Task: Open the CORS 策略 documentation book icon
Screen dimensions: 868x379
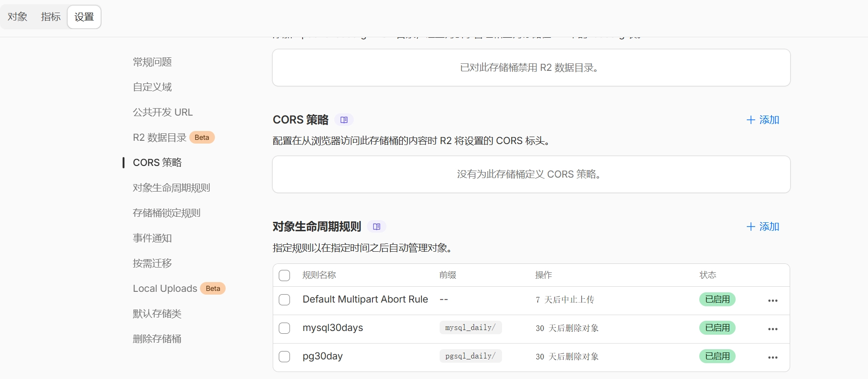Action: [344, 120]
